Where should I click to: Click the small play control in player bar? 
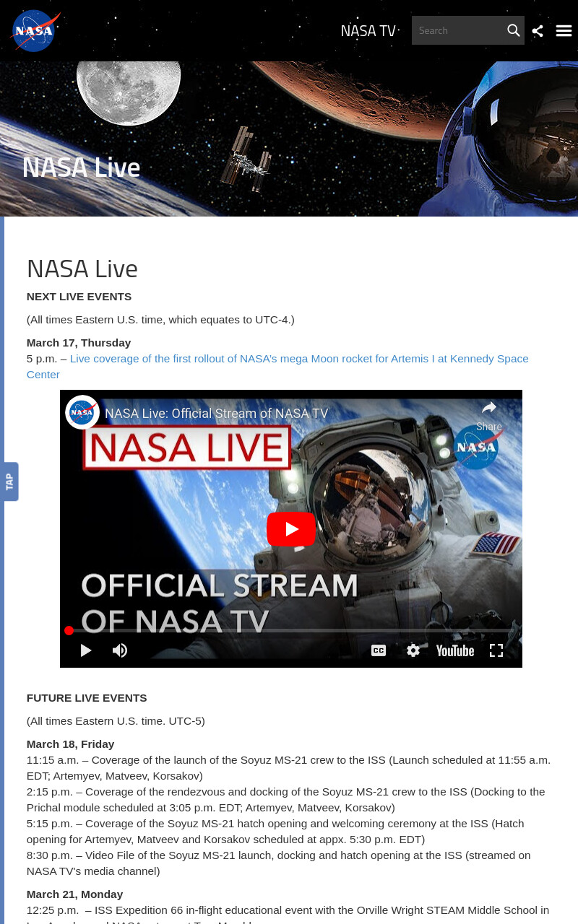point(86,650)
